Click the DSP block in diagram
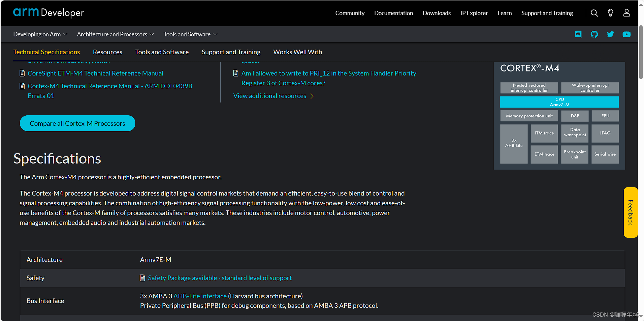644x321 pixels. tap(575, 116)
